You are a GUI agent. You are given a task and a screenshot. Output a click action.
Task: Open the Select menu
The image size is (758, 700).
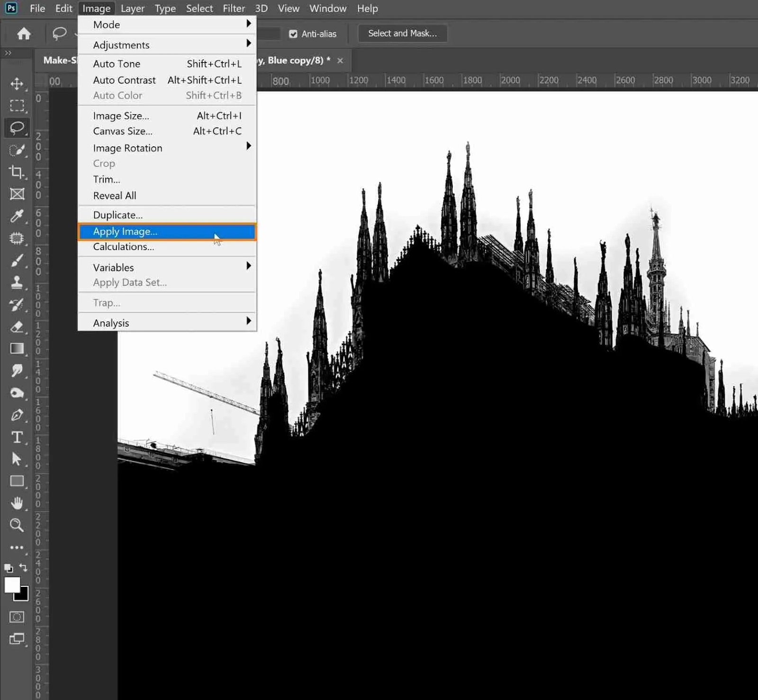click(199, 8)
